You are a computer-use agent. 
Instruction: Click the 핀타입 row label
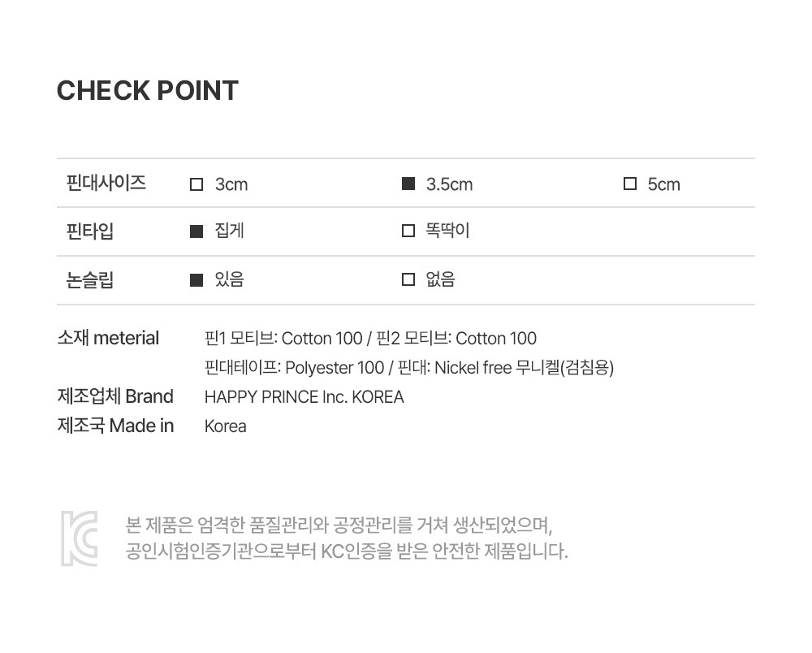(90, 231)
